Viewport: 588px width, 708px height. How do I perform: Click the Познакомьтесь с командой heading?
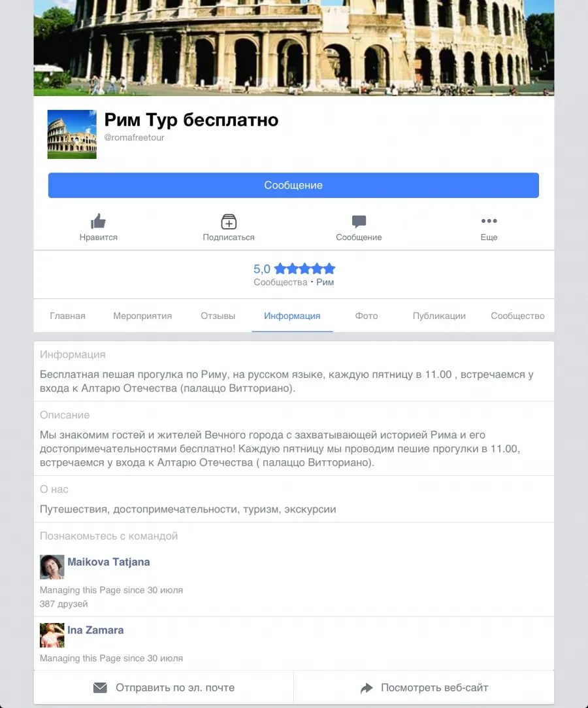(108, 536)
